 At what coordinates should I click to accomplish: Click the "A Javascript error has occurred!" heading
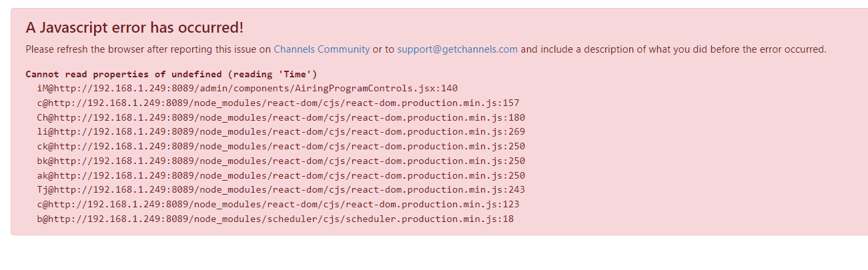tap(134, 28)
